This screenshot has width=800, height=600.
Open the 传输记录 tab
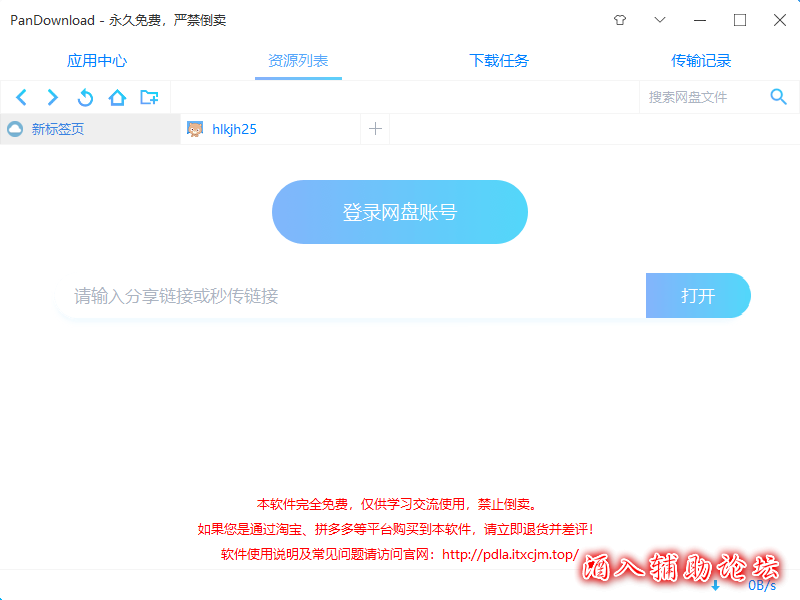coord(701,61)
